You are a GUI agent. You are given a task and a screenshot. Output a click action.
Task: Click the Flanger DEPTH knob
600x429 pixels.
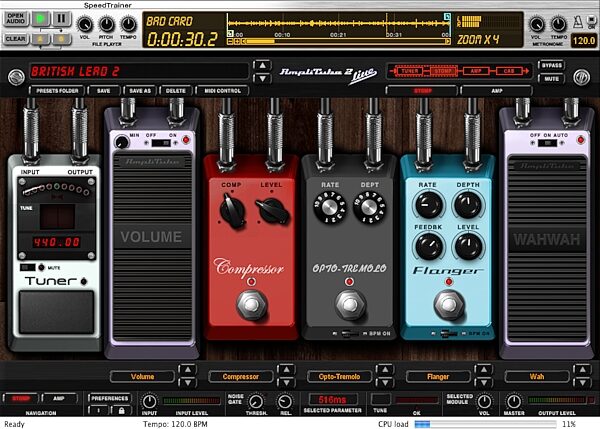[x=468, y=204]
